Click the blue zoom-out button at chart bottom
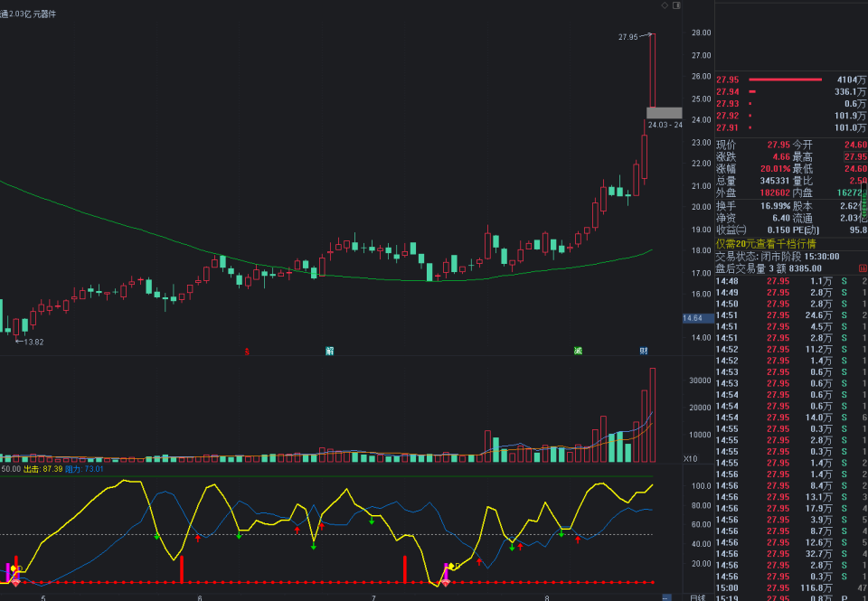868x601 pixels. pyautogui.click(x=666, y=596)
